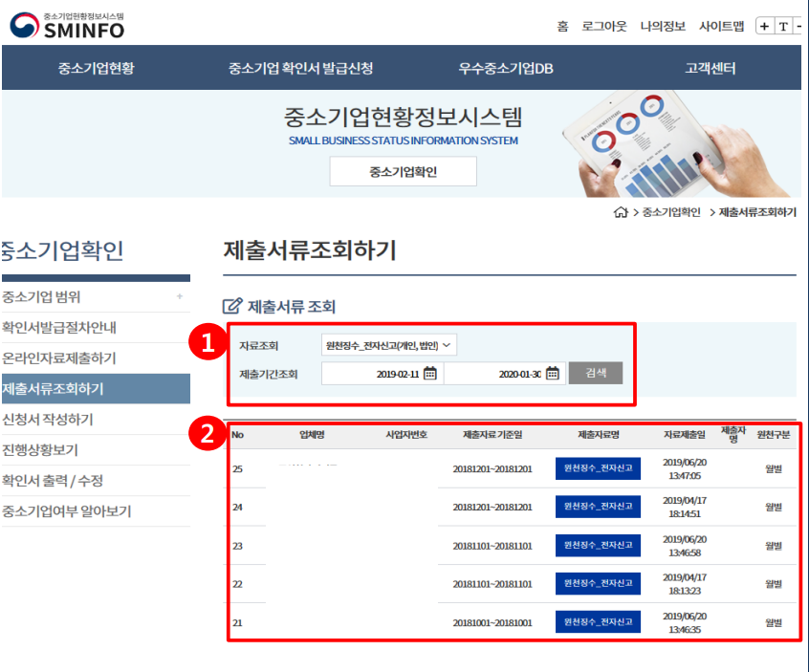The image size is (809, 672).
Task: Click the 중소기업확인 banner button
Action: coord(402,171)
